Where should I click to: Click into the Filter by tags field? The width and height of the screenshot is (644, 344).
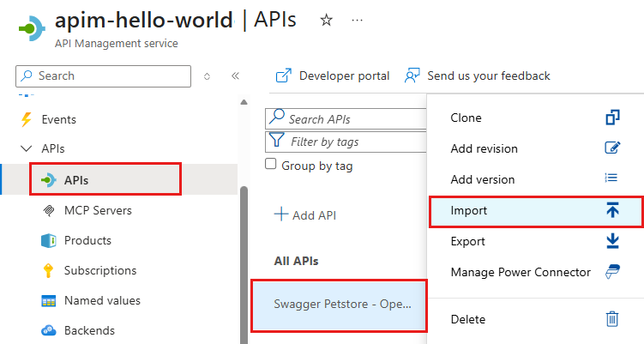click(x=346, y=142)
